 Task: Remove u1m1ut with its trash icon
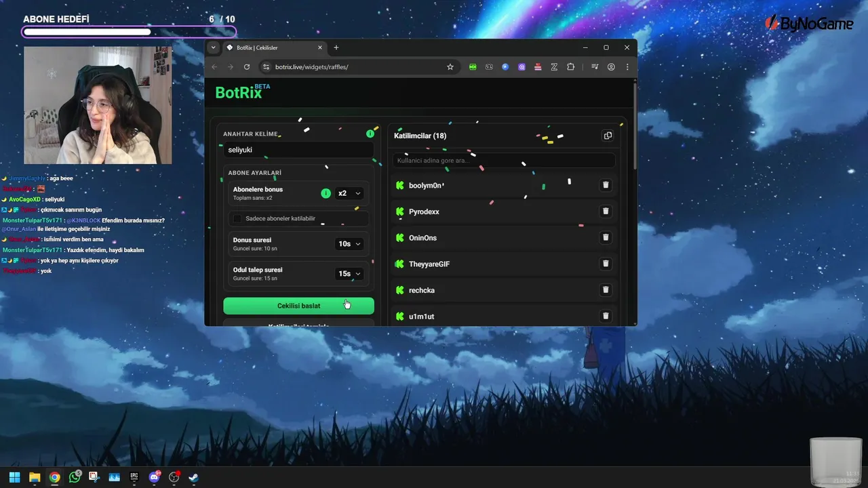(606, 316)
